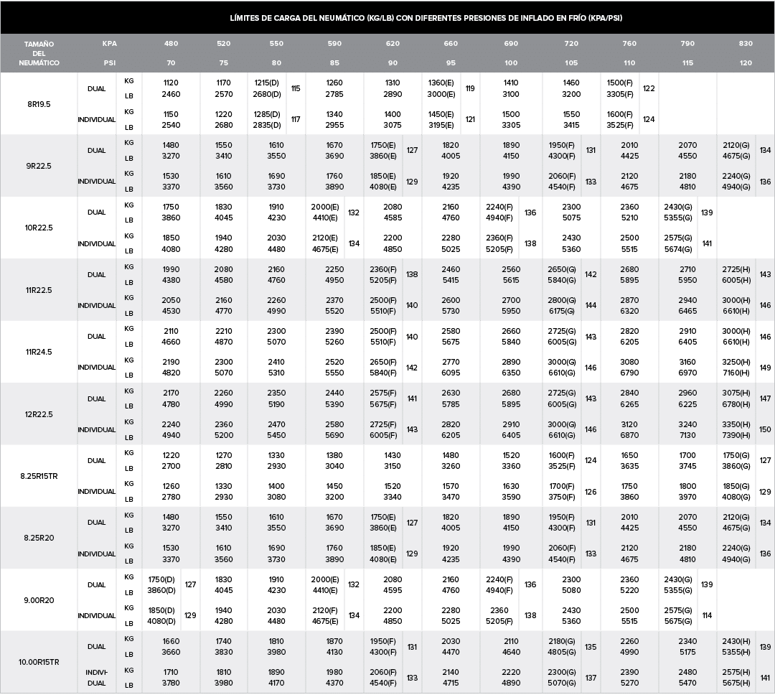Click the 11R24.5 tire size label
The image size is (775, 700).
39,352
